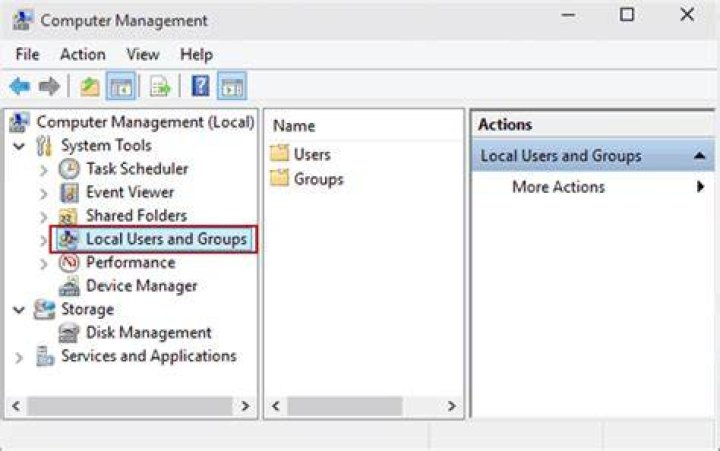Screen dimensions: 720x451
Task: Open the View menu
Action: (x=143, y=54)
